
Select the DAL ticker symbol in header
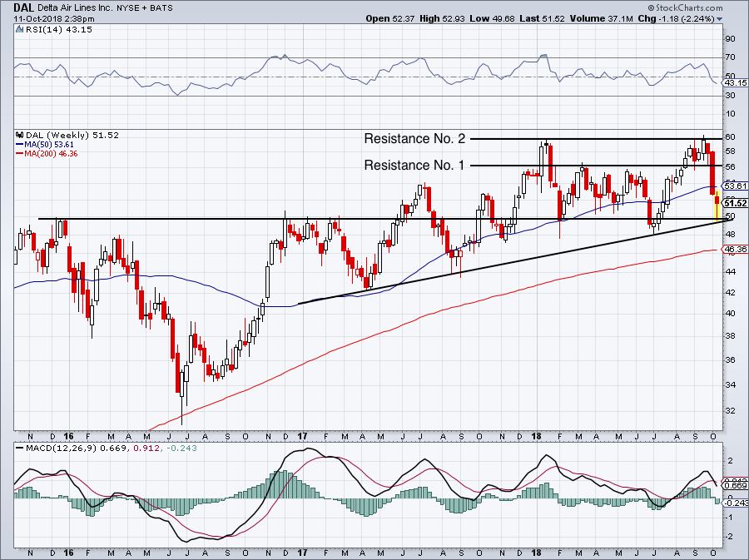pos(23,7)
